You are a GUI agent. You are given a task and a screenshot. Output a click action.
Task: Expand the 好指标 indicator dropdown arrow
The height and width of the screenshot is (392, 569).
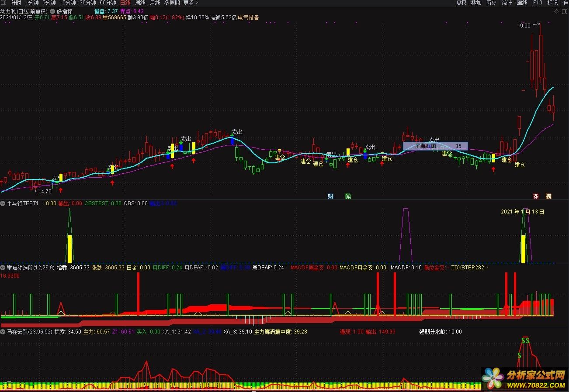[x=53, y=11]
